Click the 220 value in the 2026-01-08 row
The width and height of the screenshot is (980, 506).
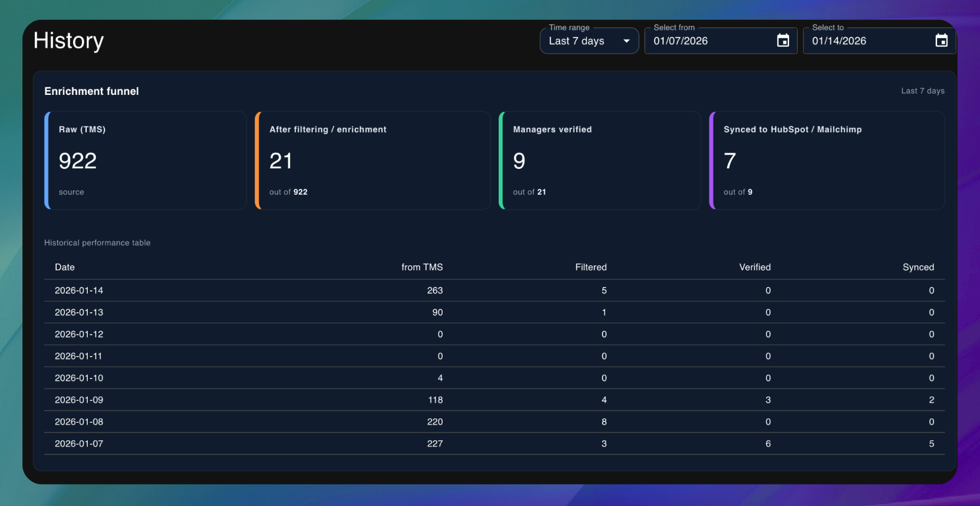[x=435, y=422]
